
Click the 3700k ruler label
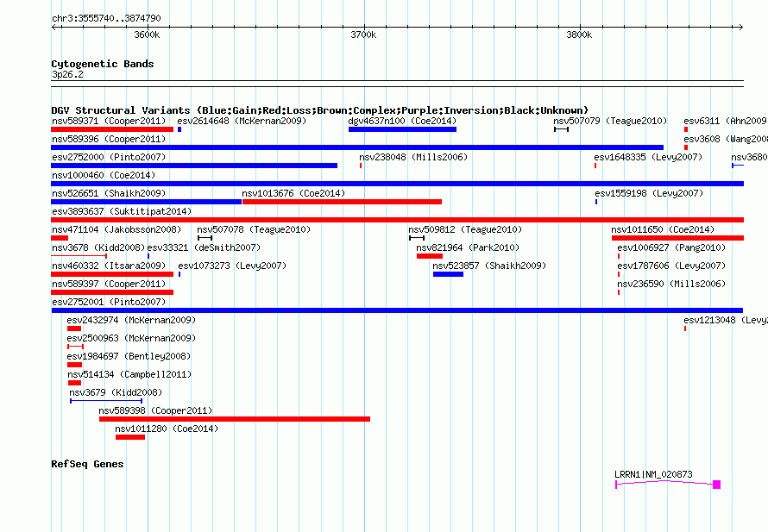click(363, 34)
